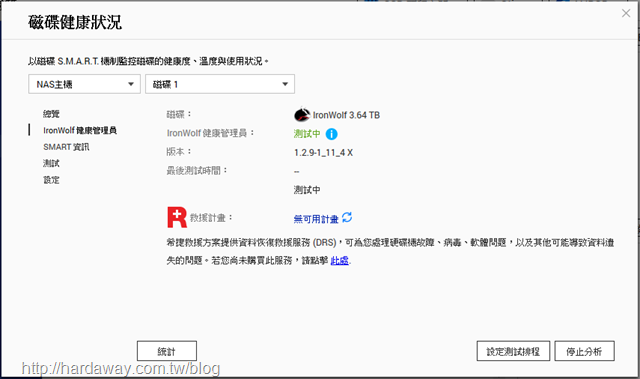
Task: Refresh the rescue plan with blue arrows icon
Action: 347,218
